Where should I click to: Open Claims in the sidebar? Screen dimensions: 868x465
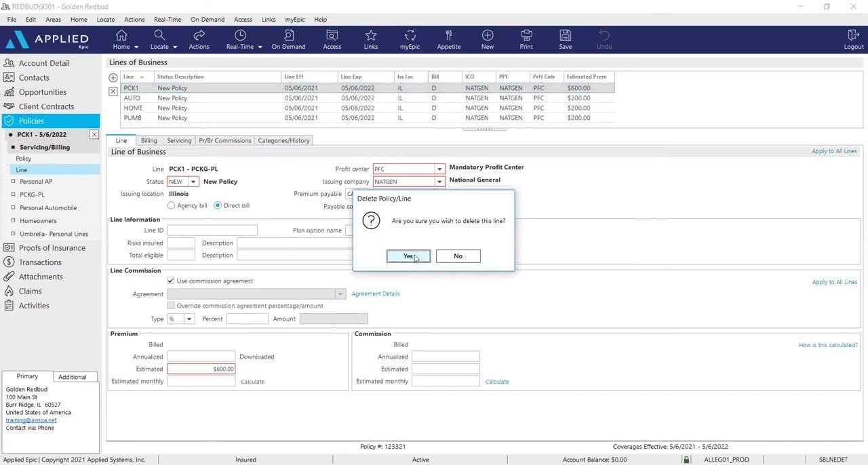coord(30,291)
